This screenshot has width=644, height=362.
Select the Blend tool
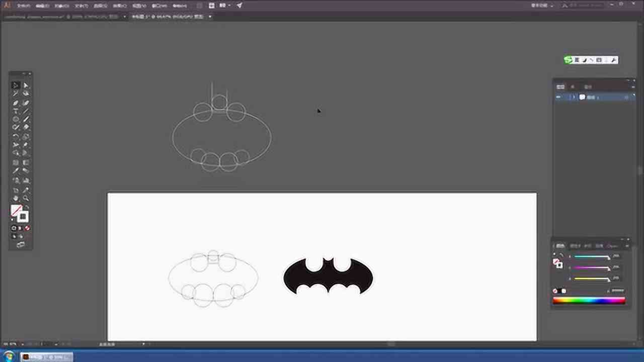26,171
